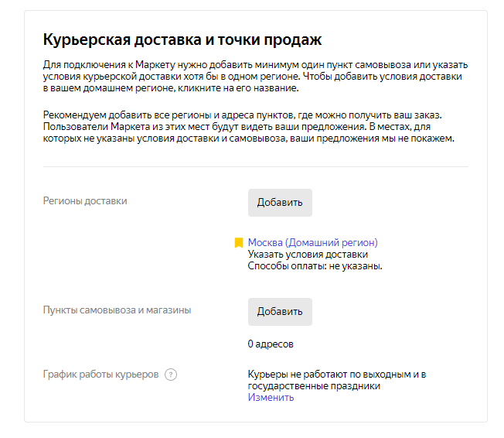Click the 0 адресов counter text

click(270, 344)
